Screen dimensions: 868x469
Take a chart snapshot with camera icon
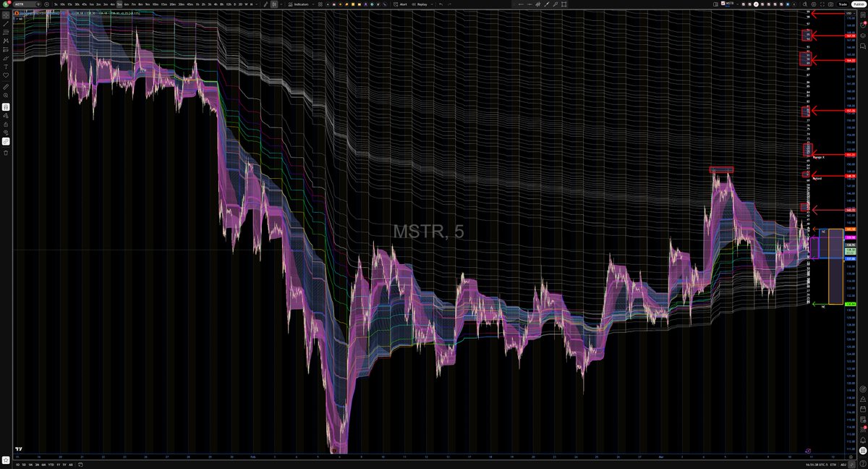coord(830,4)
